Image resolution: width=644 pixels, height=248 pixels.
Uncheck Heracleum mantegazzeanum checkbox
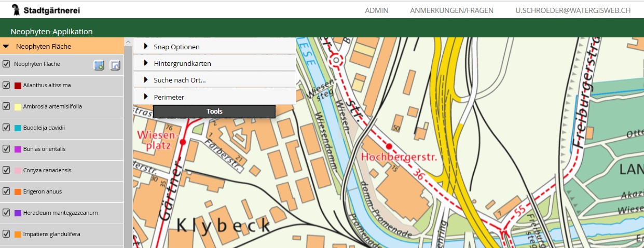[7, 213]
